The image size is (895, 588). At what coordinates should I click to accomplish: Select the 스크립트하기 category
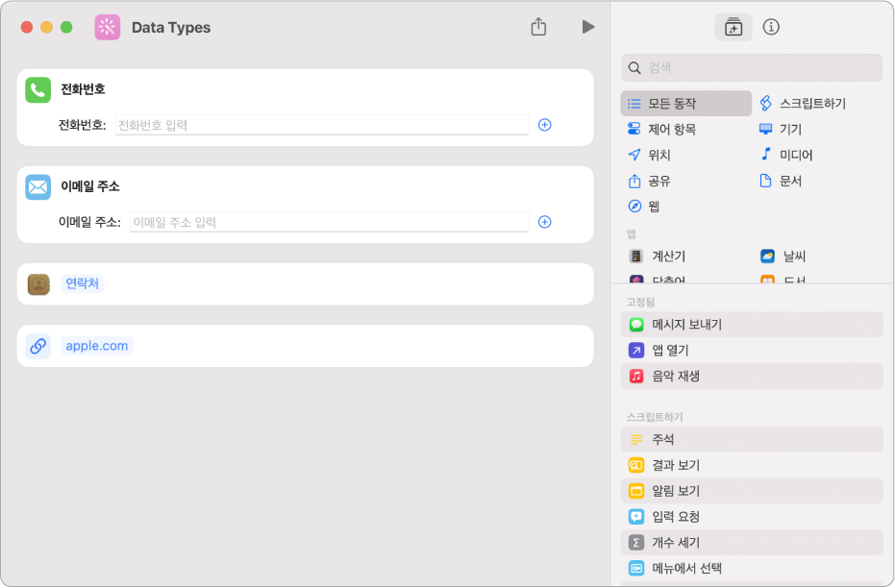coord(803,103)
